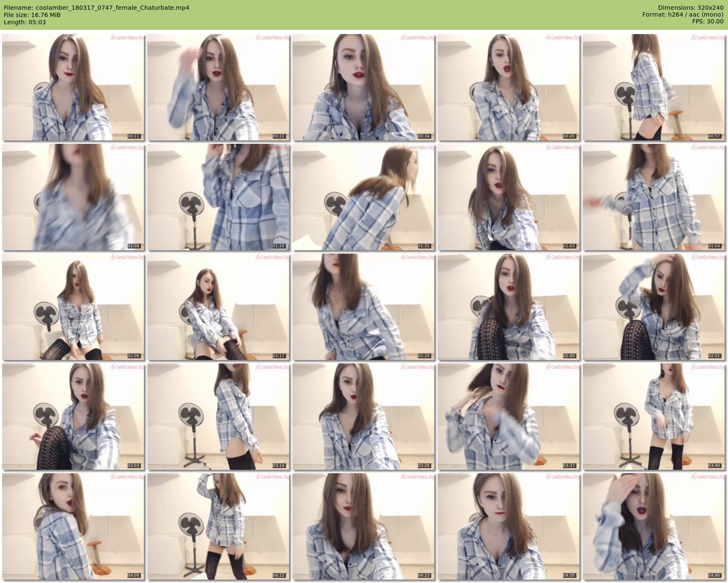
Task: Click the thumbnail stamped 04:00
Action: (73, 526)
